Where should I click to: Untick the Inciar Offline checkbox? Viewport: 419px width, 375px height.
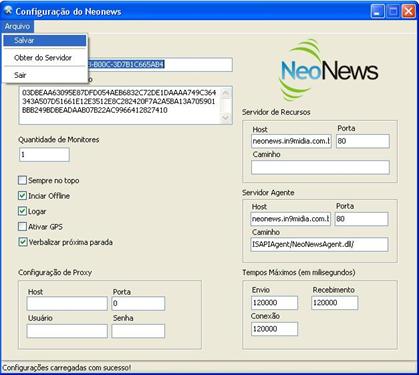22,196
